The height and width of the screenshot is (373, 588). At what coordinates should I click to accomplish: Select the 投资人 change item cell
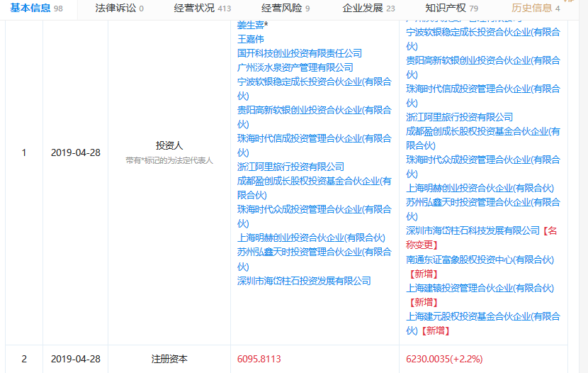point(169,145)
